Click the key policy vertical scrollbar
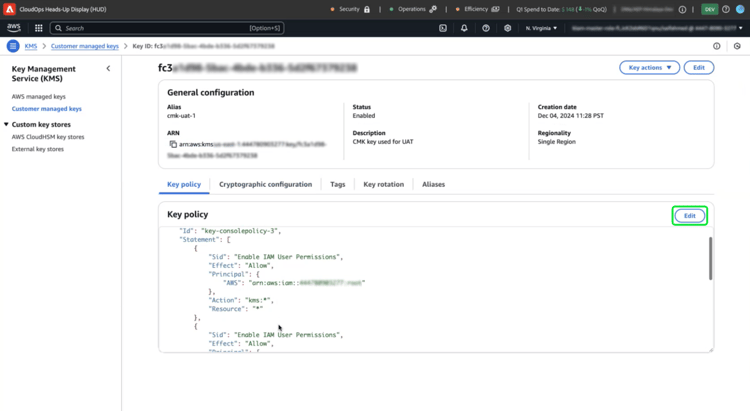 click(x=711, y=258)
